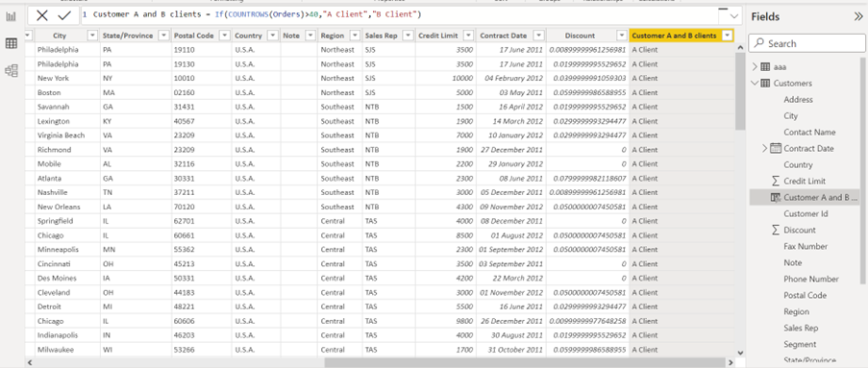This screenshot has height=368, width=868.
Task: Click the 70120 postal code cell
Action: click(x=202, y=207)
